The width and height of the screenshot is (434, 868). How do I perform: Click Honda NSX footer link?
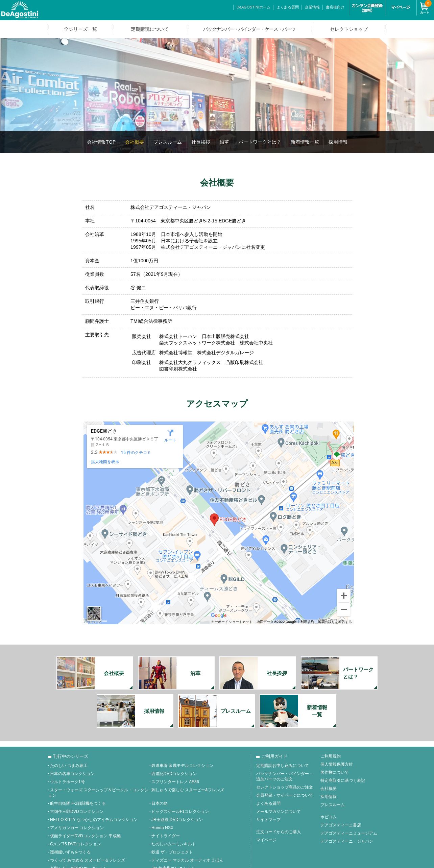pyautogui.click(x=162, y=828)
